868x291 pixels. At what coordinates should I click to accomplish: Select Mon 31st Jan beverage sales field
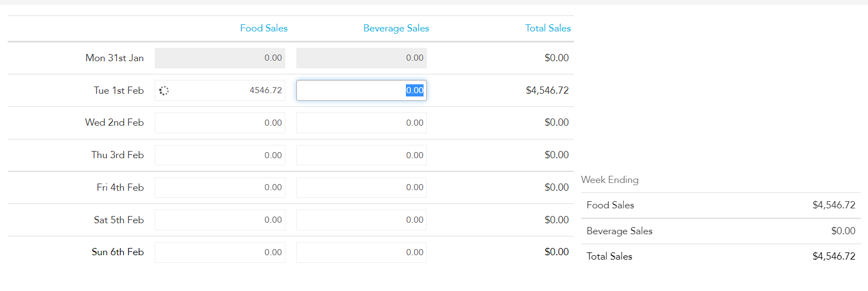[x=361, y=58]
